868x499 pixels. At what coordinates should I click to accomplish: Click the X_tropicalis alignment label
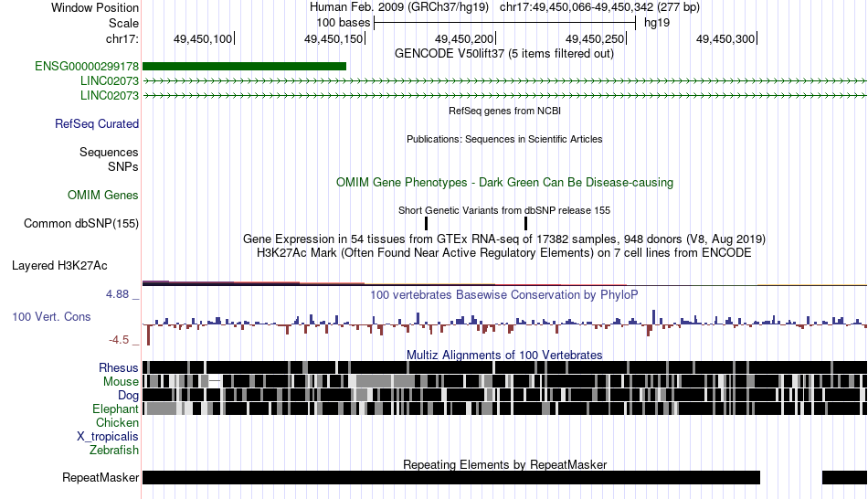pyautogui.click(x=108, y=437)
